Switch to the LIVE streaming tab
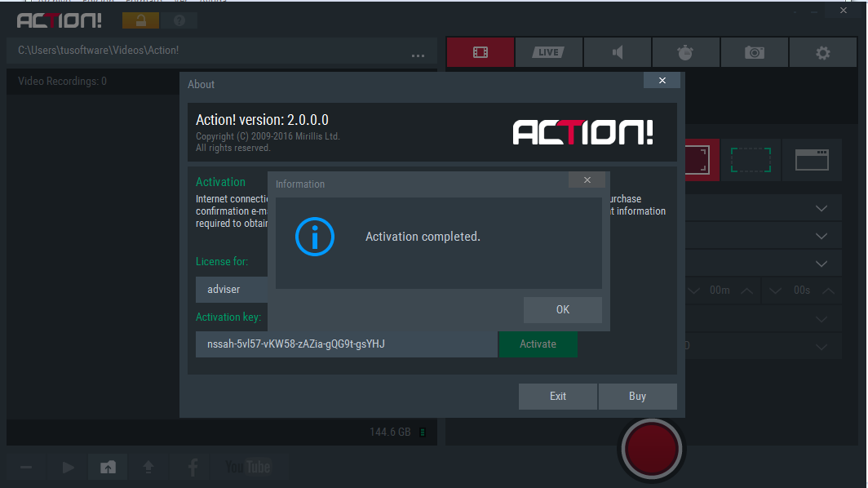This screenshot has height=488, width=868. tap(548, 52)
